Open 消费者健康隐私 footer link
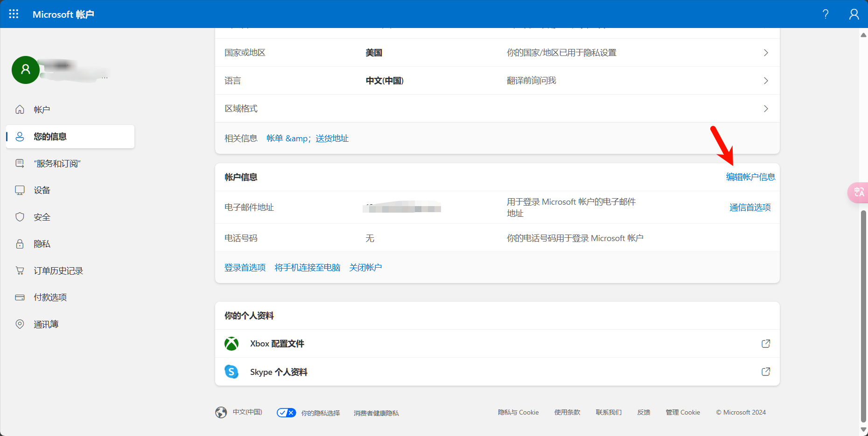This screenshot has height=436, width=868. pyautogui.click(x=376, y=413)
